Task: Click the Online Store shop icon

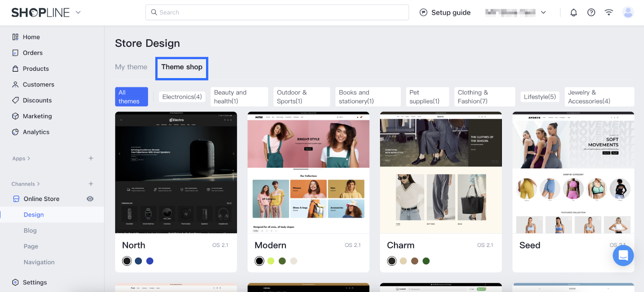Action: [16, 199]
